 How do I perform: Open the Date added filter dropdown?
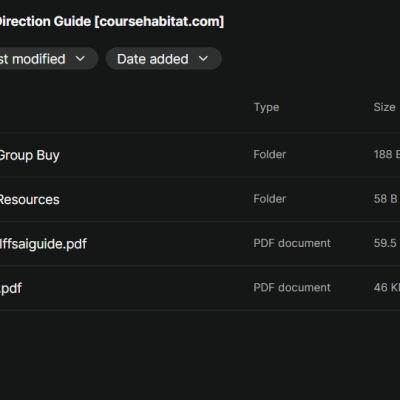click(164, 59)
